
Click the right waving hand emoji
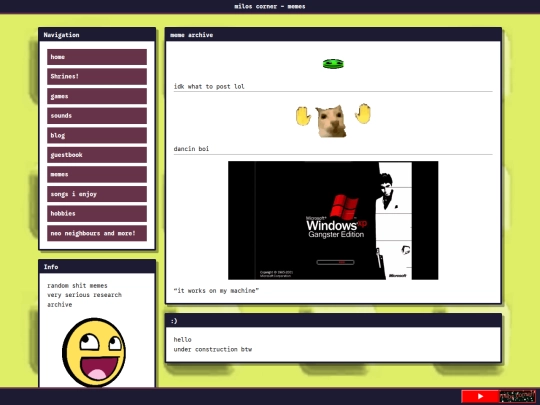pyautogui.click(x=363, y=113)
